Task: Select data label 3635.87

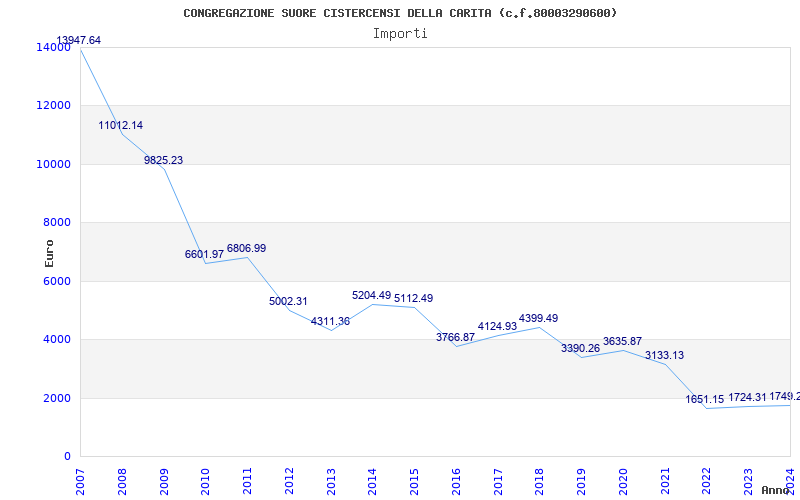Action: tap(622, 341)
